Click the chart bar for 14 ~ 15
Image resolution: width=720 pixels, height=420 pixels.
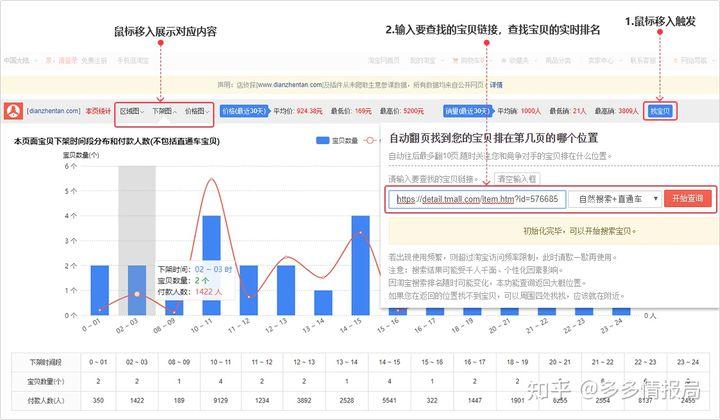tap(360, 265)
